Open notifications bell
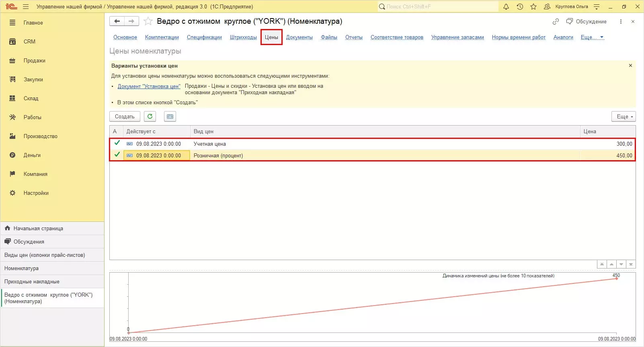 click(506, 7)
